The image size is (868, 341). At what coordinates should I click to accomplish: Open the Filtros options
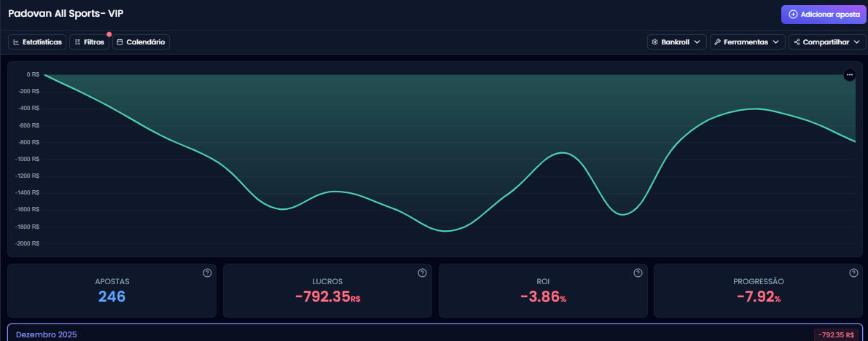tap(89, 42)
